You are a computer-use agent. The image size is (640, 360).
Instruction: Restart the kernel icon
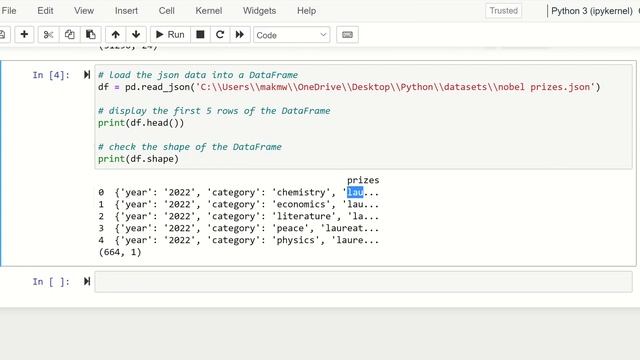pyautogui.click(x=220, y=35)
